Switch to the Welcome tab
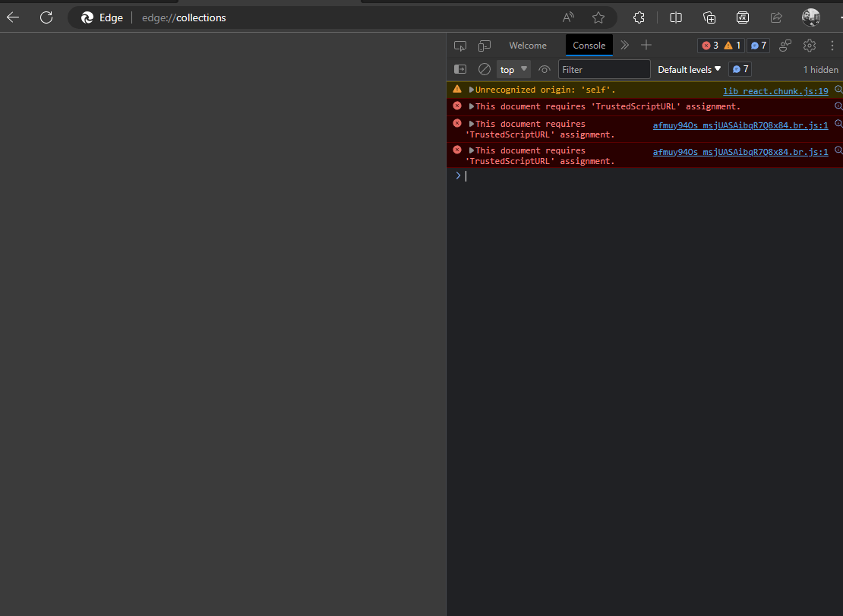The image size is (843, 616). 528,46
